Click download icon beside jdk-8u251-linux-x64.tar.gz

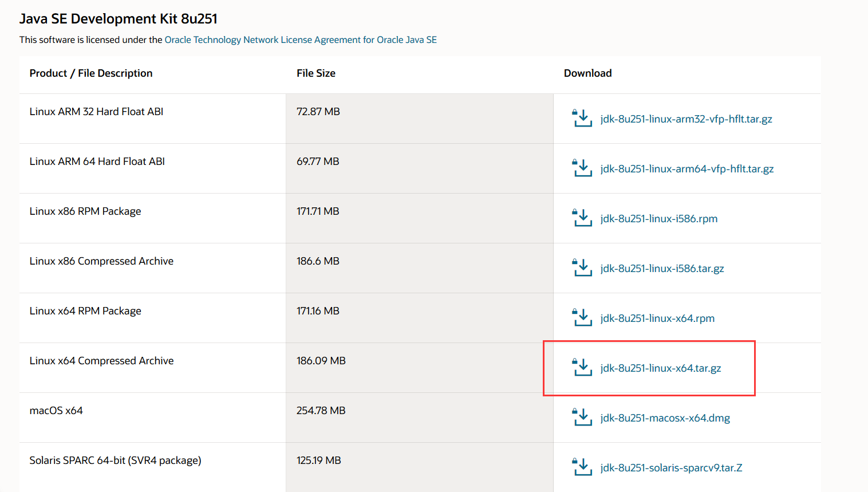[582, 368]
